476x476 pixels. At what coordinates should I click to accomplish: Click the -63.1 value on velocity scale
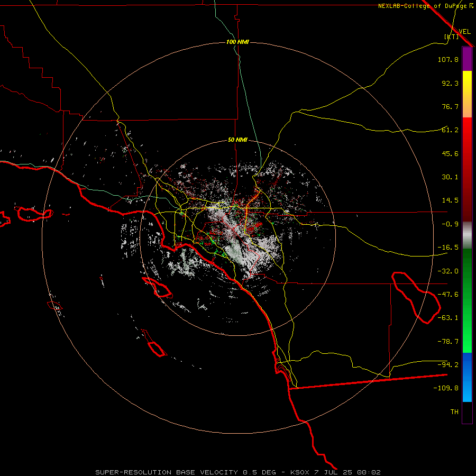(x=448, y=318)
